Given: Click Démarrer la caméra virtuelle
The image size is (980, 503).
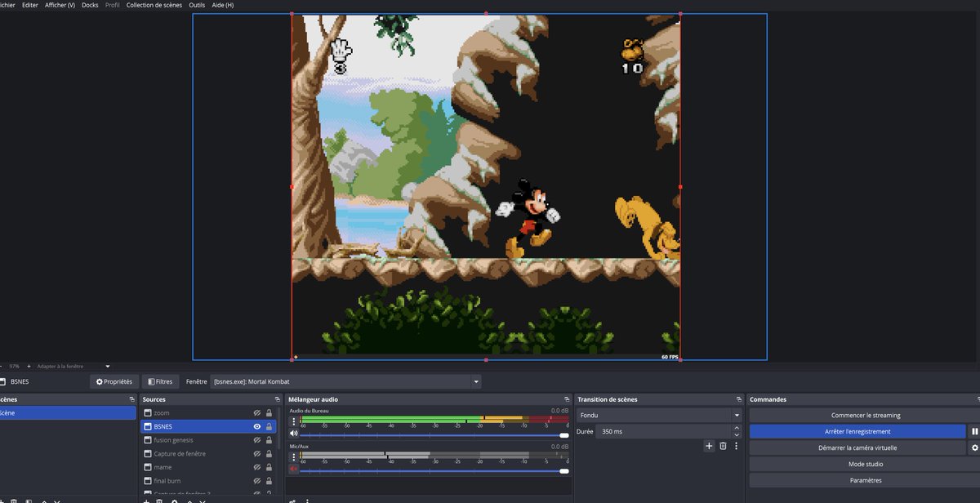Looking at the screenshot, I should [x=857, y=447].
